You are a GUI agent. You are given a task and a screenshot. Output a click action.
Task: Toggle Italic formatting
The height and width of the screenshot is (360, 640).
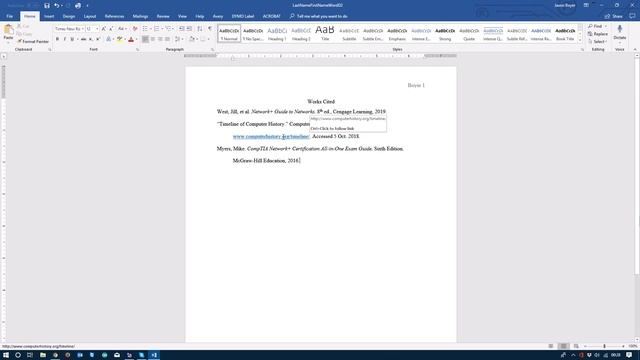[x=64, y=39]
